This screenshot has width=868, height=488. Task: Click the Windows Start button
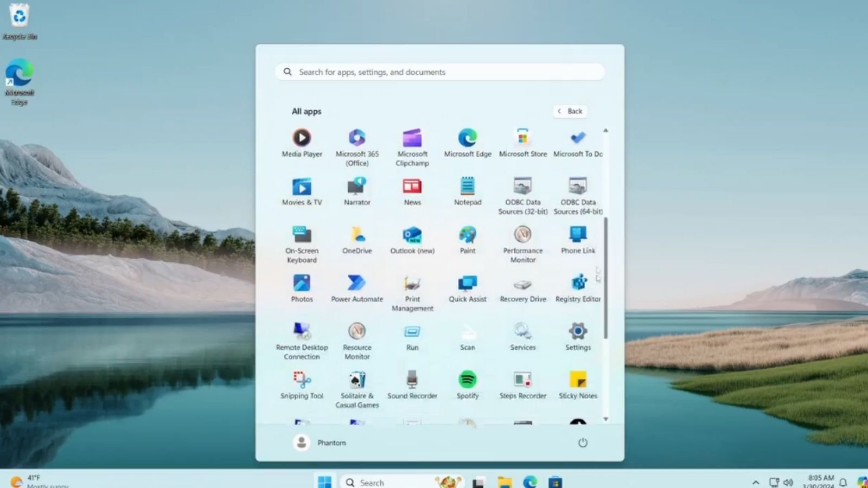coord(324,481)
